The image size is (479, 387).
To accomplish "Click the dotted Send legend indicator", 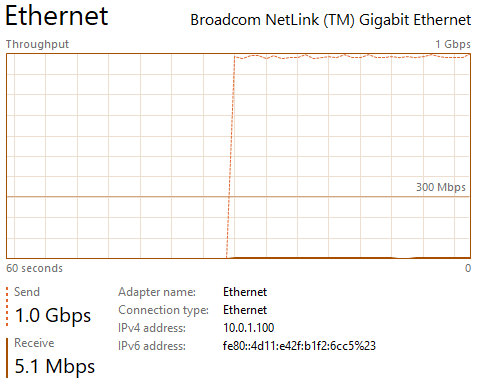I will tap(7, 306).
